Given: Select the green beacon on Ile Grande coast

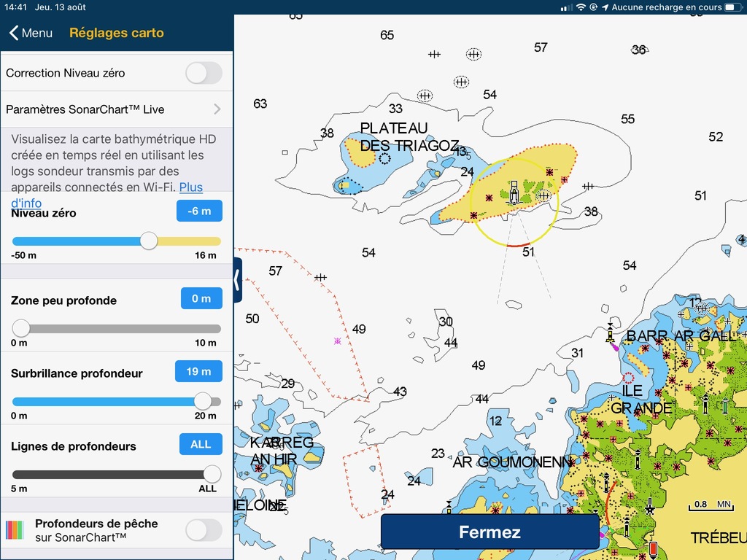Looking at the screenshot, I should pyautogui.click(x=725, y=405).
